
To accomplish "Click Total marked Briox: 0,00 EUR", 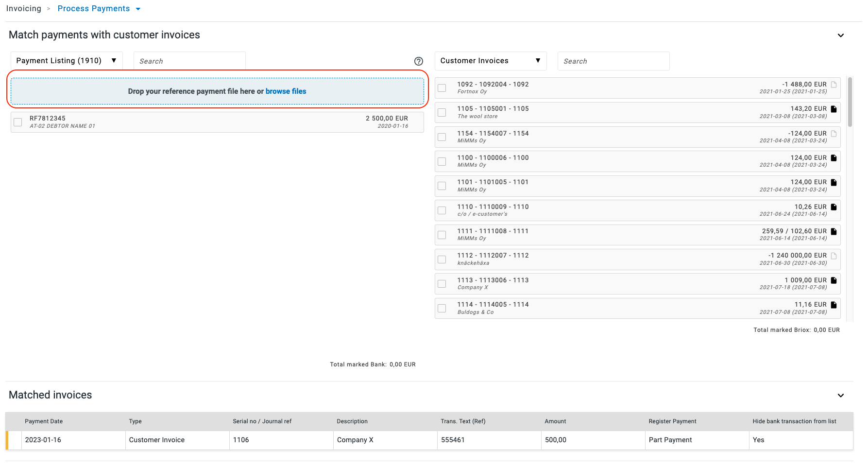I will click(x=797, y=330).
